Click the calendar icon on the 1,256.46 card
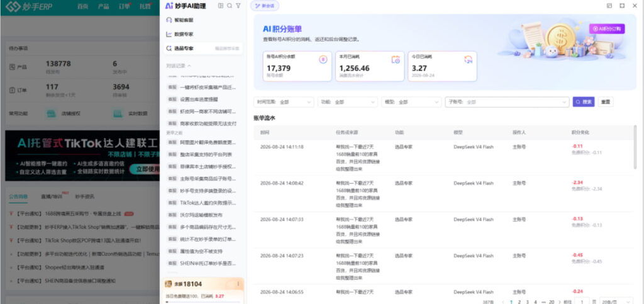 396,60
